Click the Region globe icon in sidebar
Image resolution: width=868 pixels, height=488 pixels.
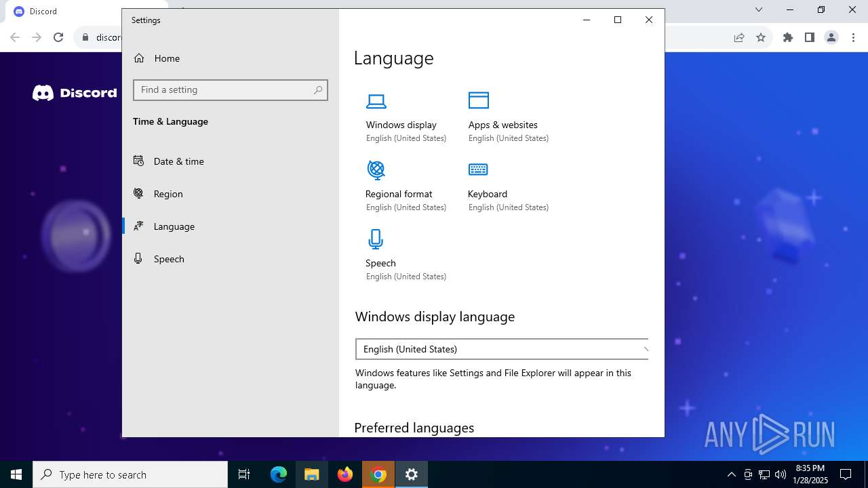click(x=138, y=193)
